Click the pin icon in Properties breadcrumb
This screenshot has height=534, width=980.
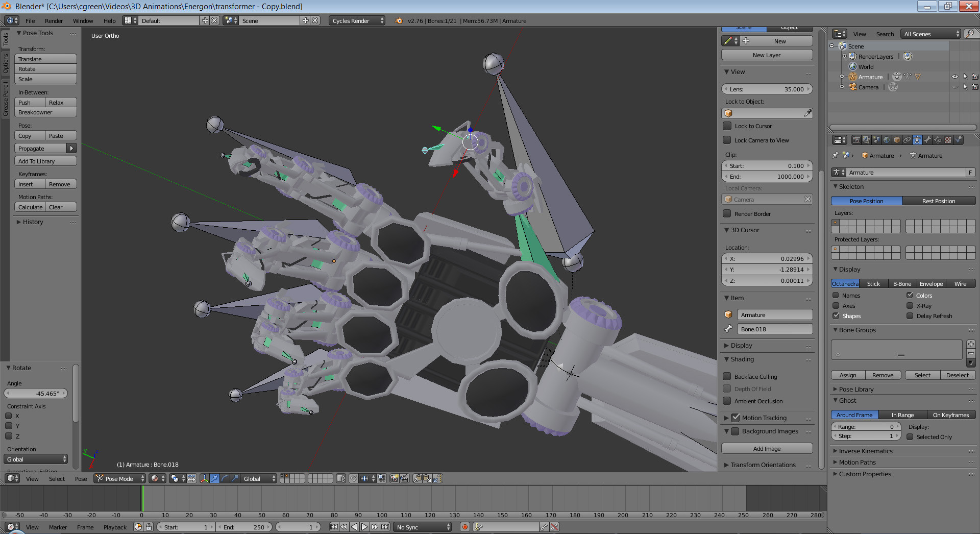[x=836, y=155]
